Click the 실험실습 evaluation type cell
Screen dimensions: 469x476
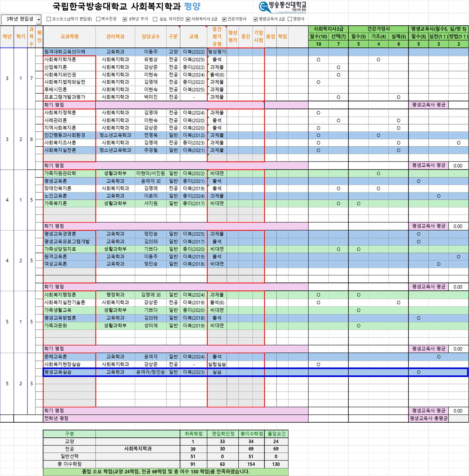pos(217,364)
